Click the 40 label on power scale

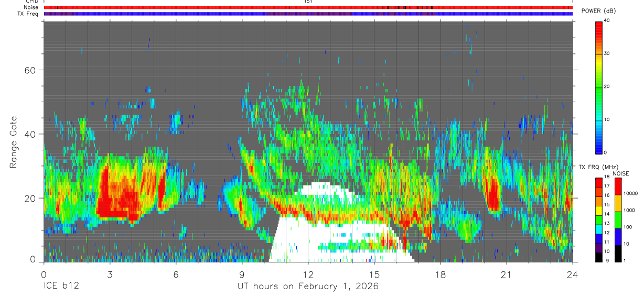coord(607,21)
